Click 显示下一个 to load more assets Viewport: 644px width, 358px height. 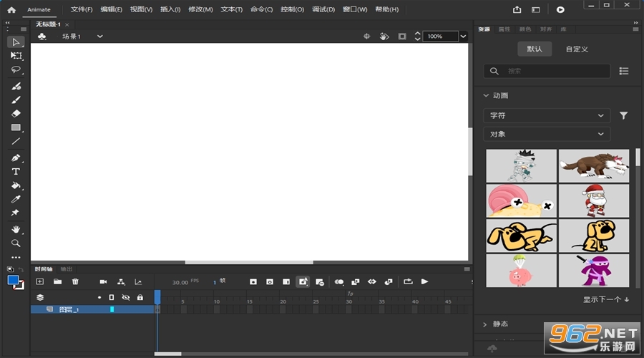[x=606, y=299]
